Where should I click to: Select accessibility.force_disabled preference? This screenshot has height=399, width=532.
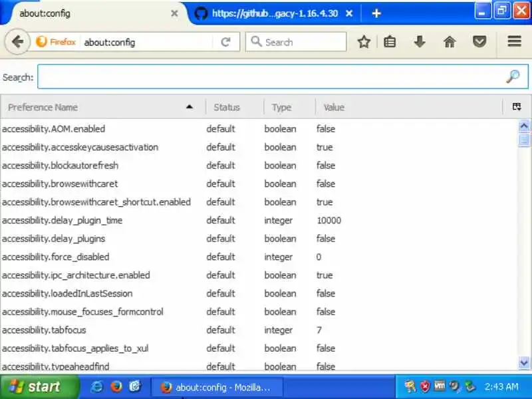pos(259,257)
